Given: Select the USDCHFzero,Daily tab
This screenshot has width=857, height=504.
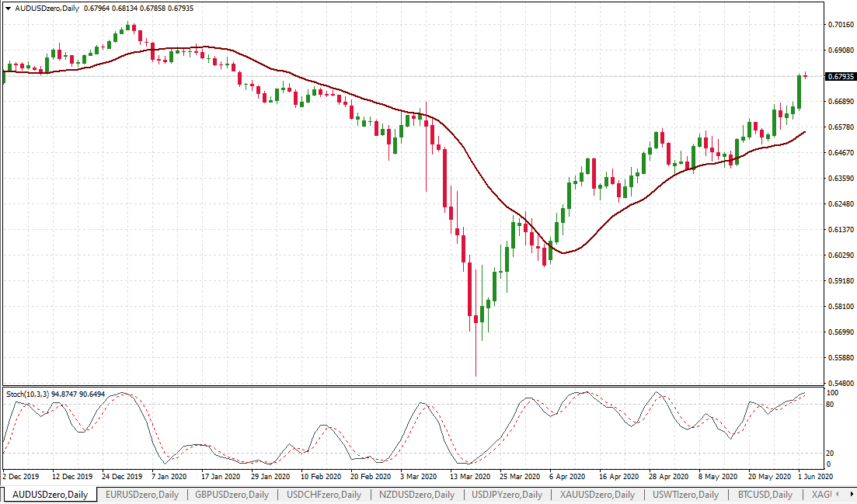Looking at the screenshot, I should [x=323, y=495].
